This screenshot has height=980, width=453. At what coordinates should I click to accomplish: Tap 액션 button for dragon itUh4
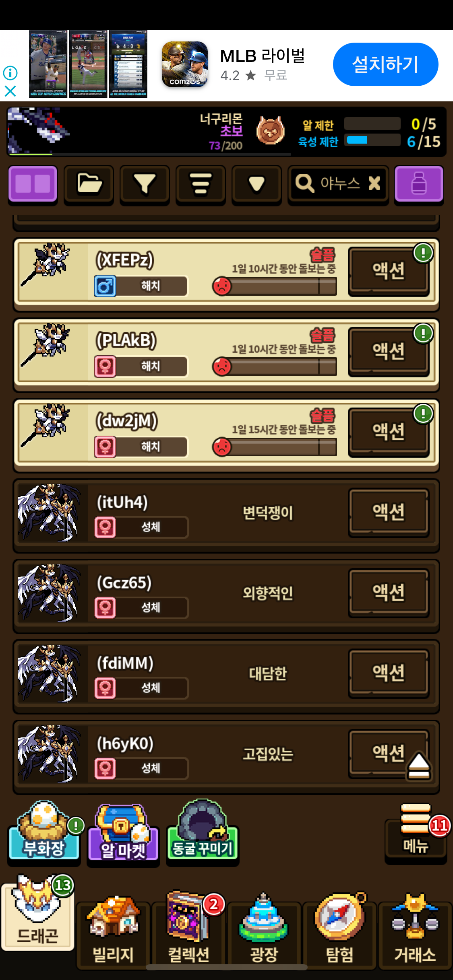[389, 512]
